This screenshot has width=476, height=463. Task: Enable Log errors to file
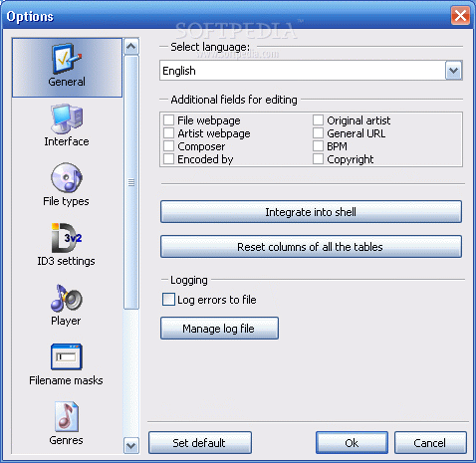(168, 299)
